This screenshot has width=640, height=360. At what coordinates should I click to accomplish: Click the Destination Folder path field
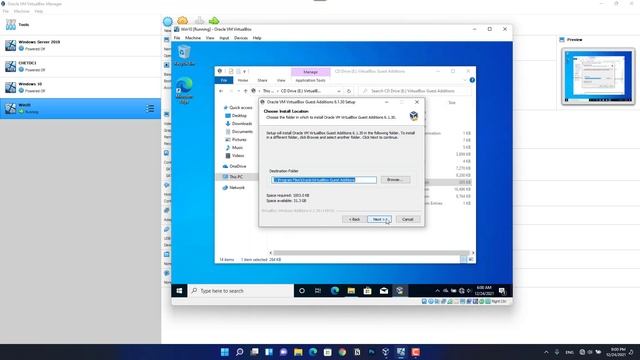(324, 180)
